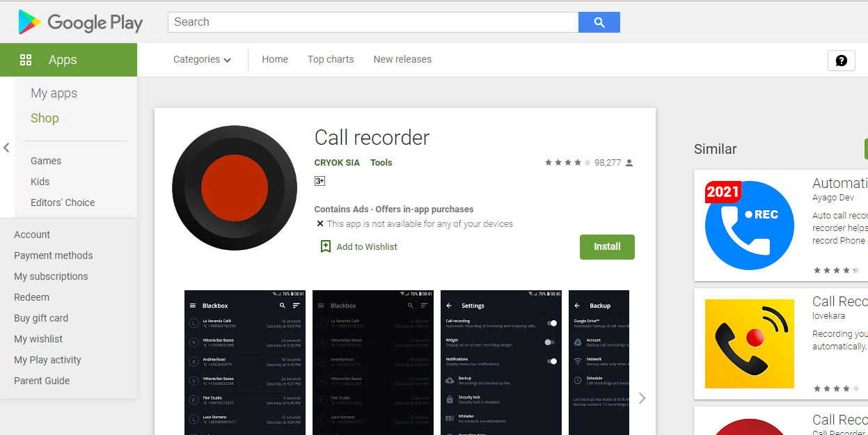868x435 pixels.
Task: Click the blue search magnifier button
Action: tap(599, 22)
